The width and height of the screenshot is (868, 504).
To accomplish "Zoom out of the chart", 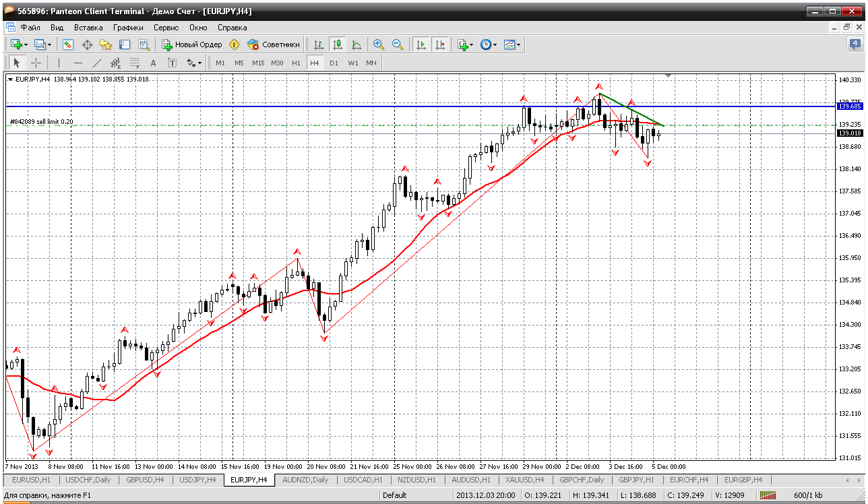I will point(398,44).
